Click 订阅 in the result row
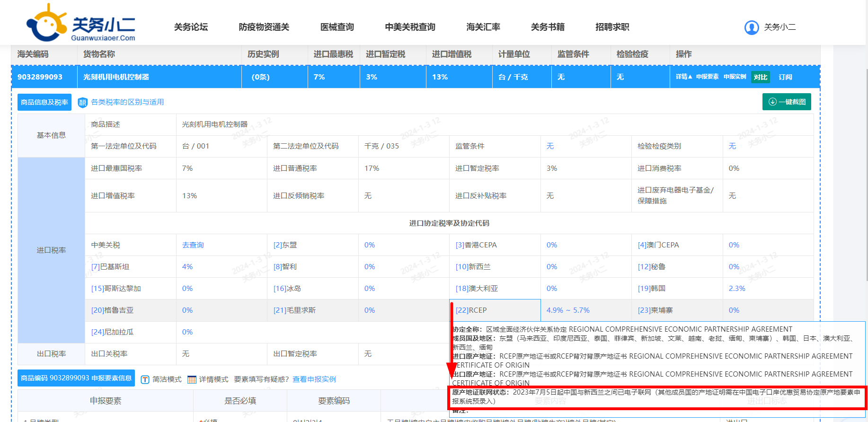This screenshot has height=422, width=868. coord(785,77)
